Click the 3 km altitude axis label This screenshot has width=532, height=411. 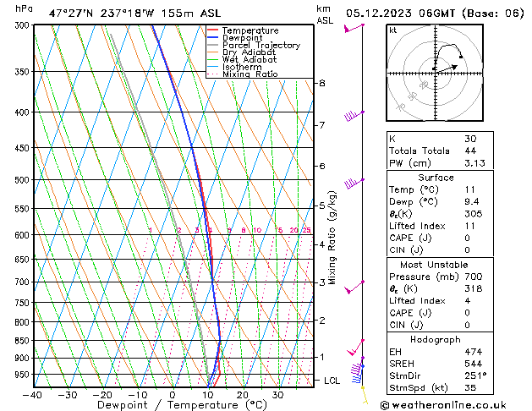[x=321, y=282]
